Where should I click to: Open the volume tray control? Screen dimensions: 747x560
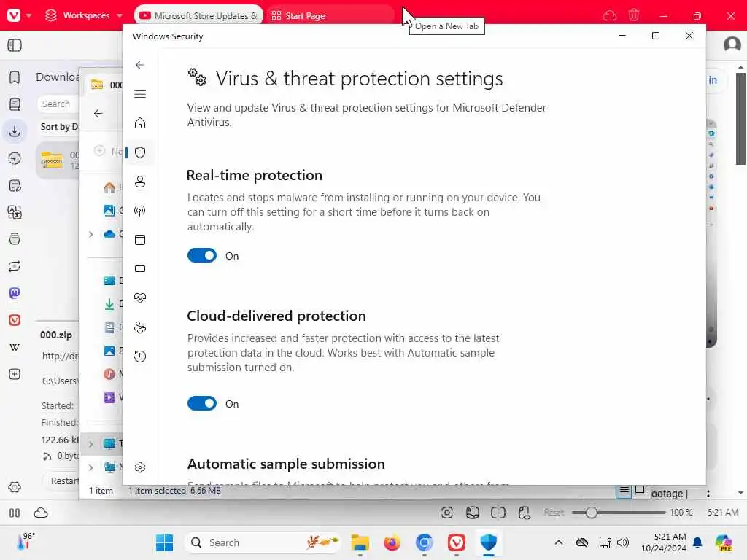623,542
